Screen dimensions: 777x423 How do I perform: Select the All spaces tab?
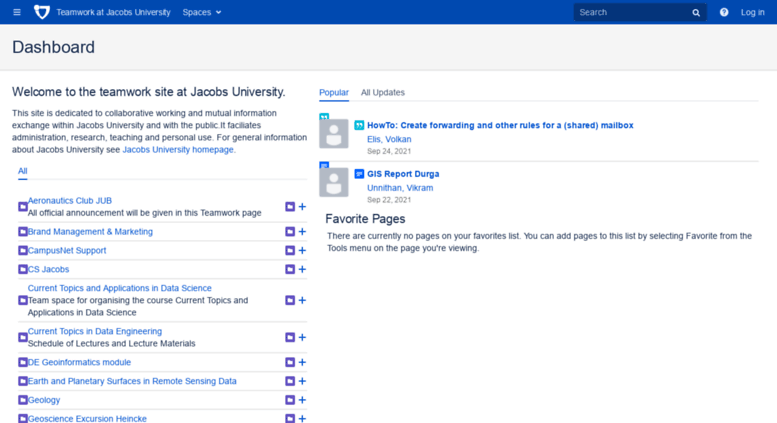[23, 171]
